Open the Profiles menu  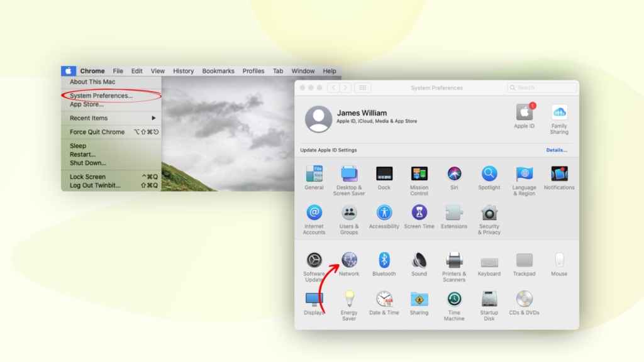pyautogui.click(x=253, y=70)
